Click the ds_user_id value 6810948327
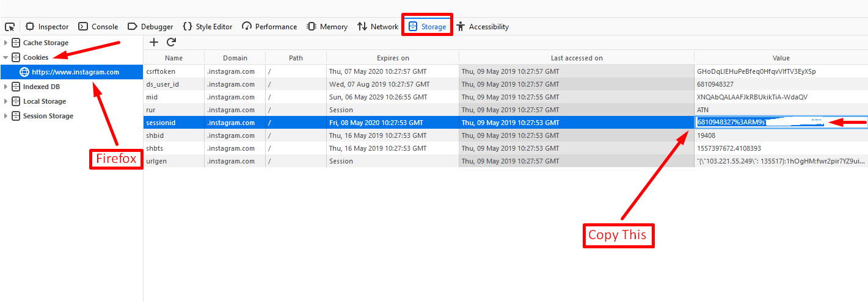Screen dimensions: 868x302 tap(715, 84)
